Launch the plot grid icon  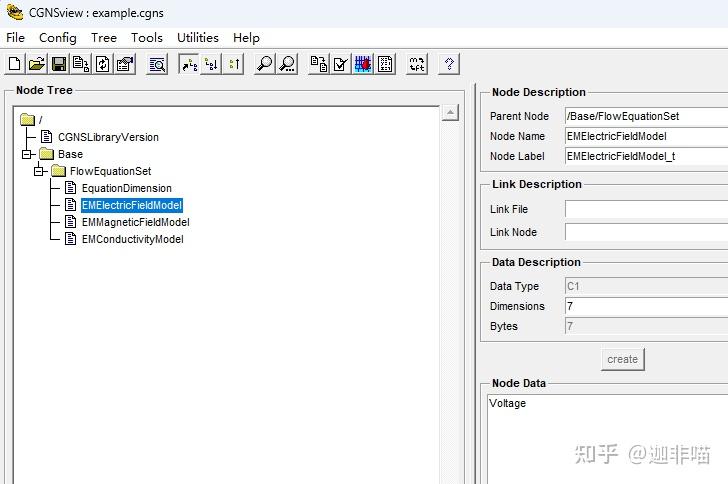(363, 64)
